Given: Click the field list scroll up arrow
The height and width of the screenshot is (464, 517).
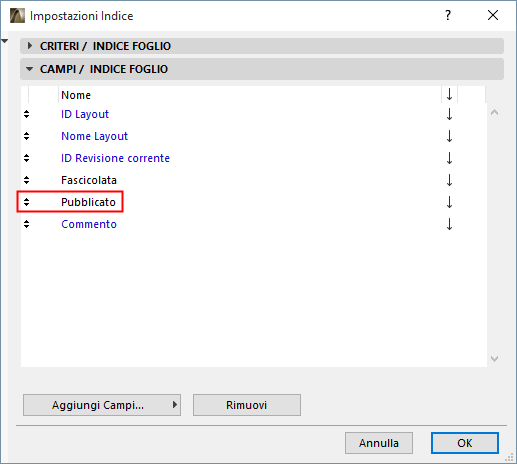Looking at the screenshot, I should 495,113.
